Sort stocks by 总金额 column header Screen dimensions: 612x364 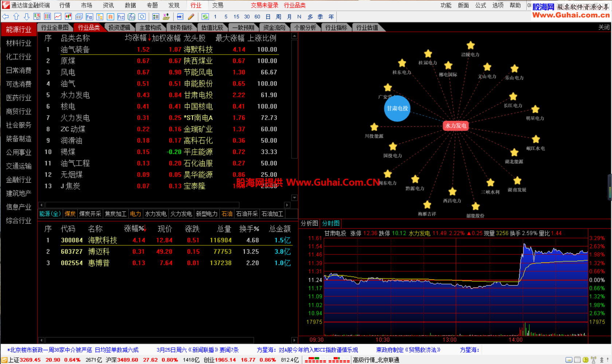(279, 229)
